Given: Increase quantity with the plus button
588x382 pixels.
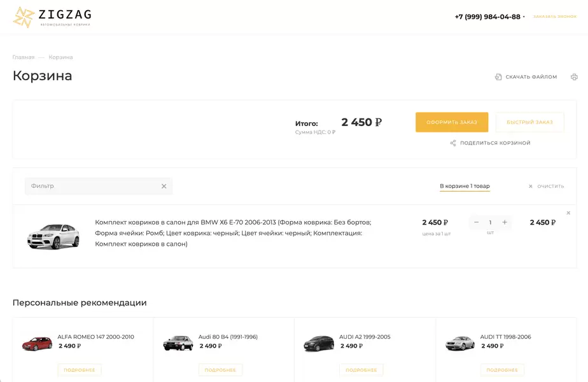Looking at the screenshot, I should pos(505,222).
